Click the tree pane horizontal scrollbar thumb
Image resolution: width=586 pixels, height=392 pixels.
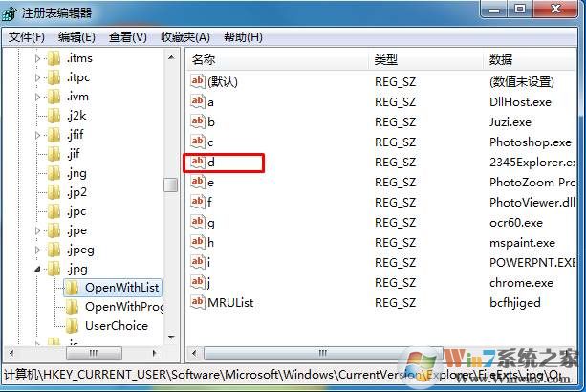click(x=94, y=353)
